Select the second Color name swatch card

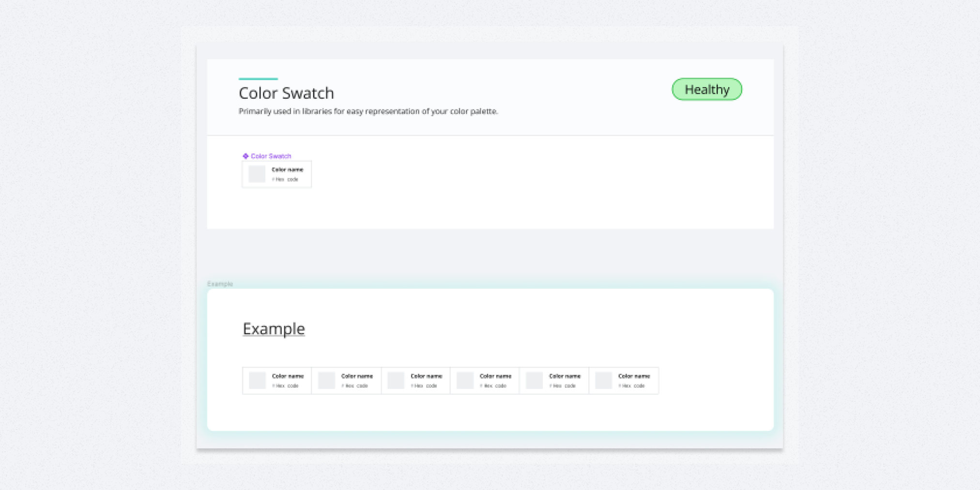click(x=346, y=381)
